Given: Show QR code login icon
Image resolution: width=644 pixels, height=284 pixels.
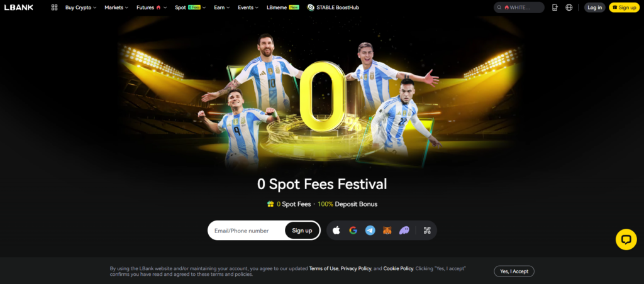Looking at the screenshot, I should click(x=427, y=230).
